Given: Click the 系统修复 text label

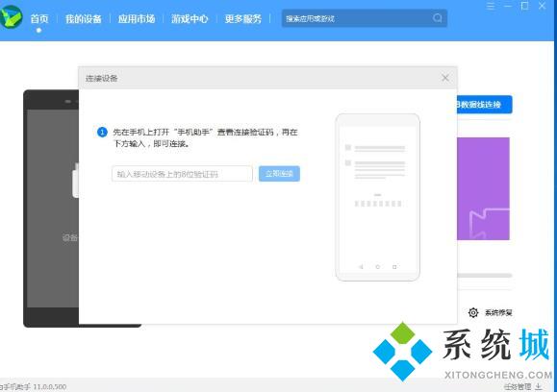Looking at the screenshot, I should pyautogui.click(x=498, y=312).
